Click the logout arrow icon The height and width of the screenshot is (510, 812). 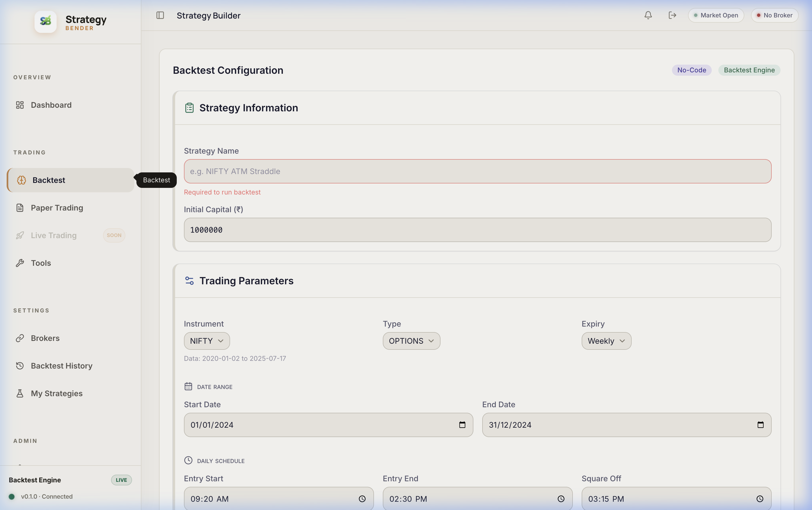672,15
